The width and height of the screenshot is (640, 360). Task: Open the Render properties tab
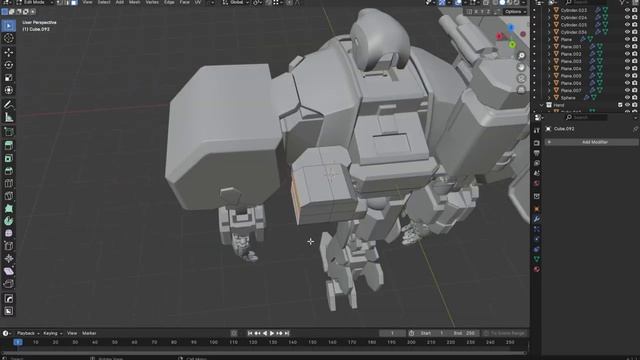click(537, 143)
